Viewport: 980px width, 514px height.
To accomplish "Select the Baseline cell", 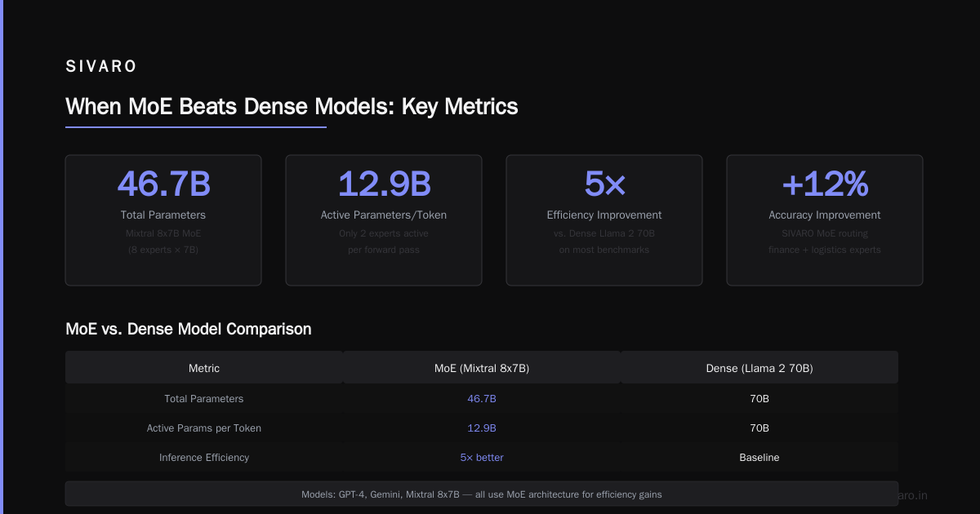I will point(759,458).
